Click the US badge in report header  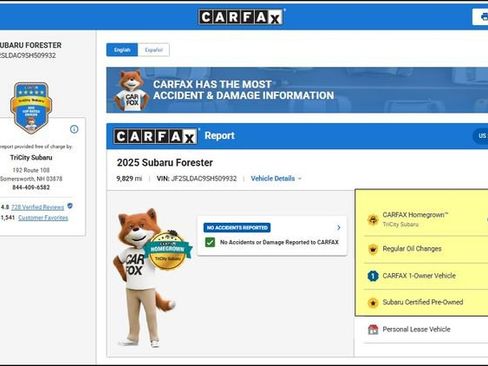pyautogui.click(x=481, y=136)
